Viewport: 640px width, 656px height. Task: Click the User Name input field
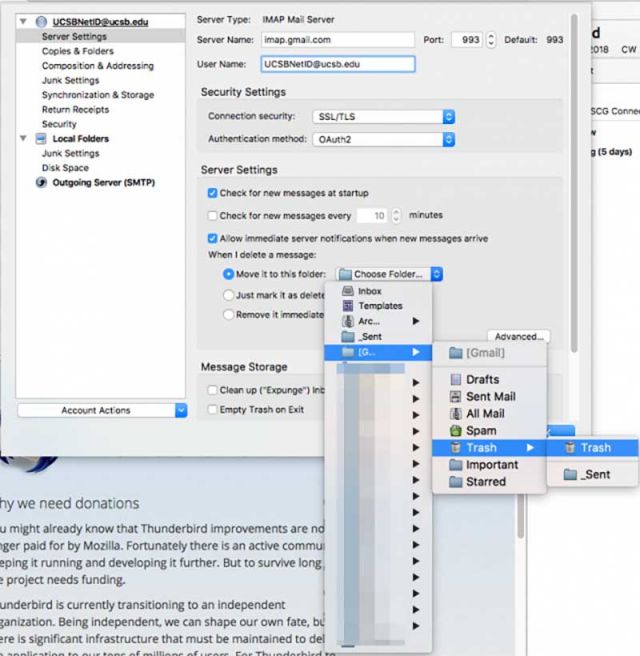pos(338,64)
